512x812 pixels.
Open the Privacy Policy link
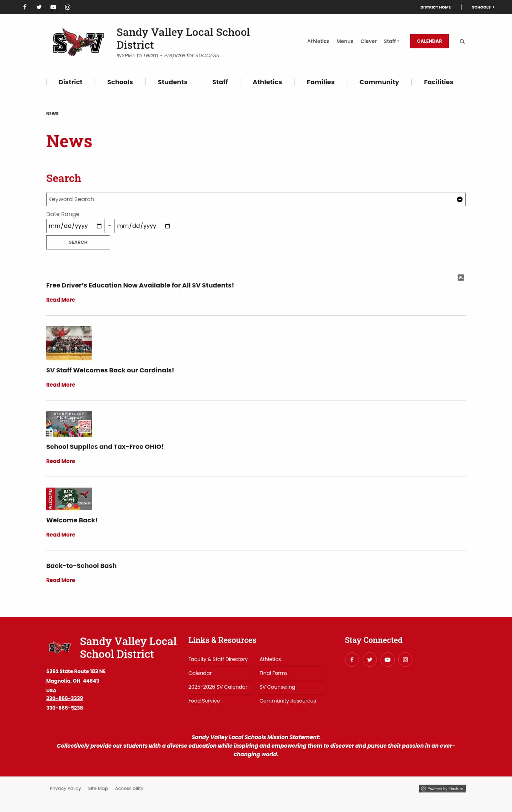pos(65,789)
